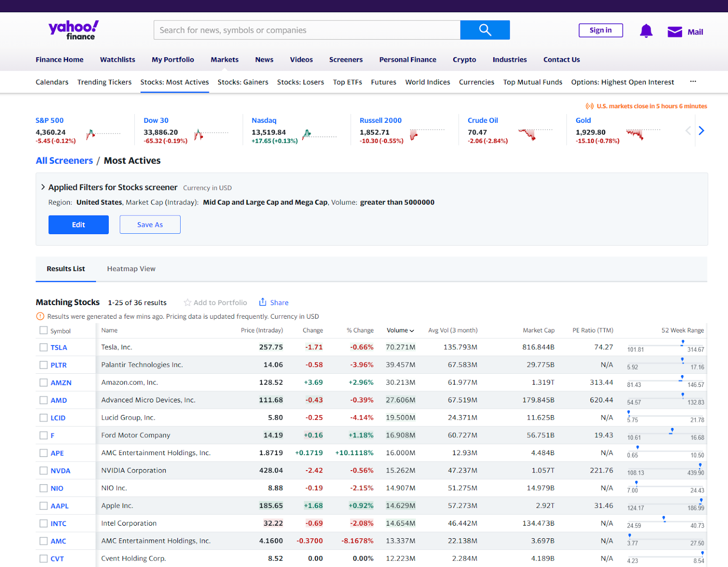The image size is (728, 567).
Task: Tick the AMD row checkbox
Action: (43, 400)
